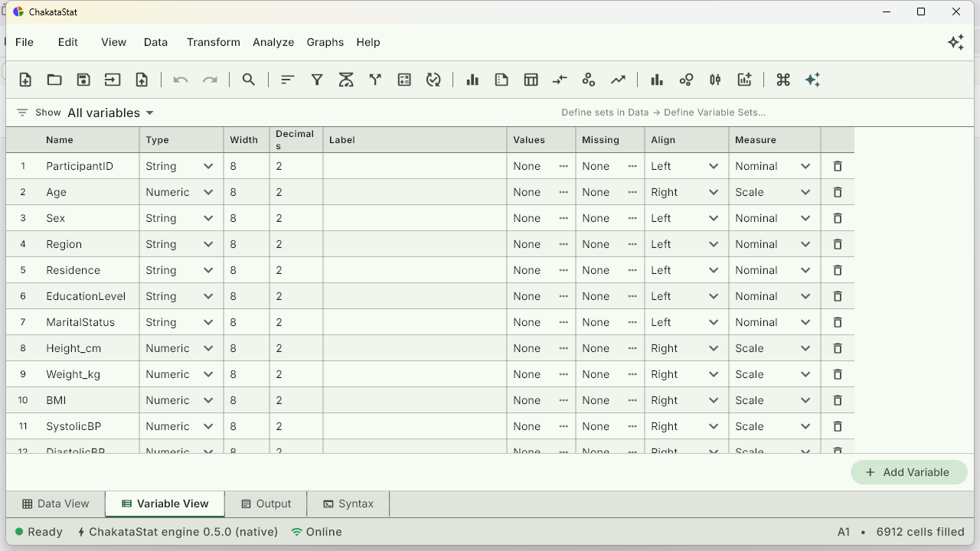Viewport: 980px width, 551px height.
Task: Click the Label cell for Age
Action: (415, 192)
